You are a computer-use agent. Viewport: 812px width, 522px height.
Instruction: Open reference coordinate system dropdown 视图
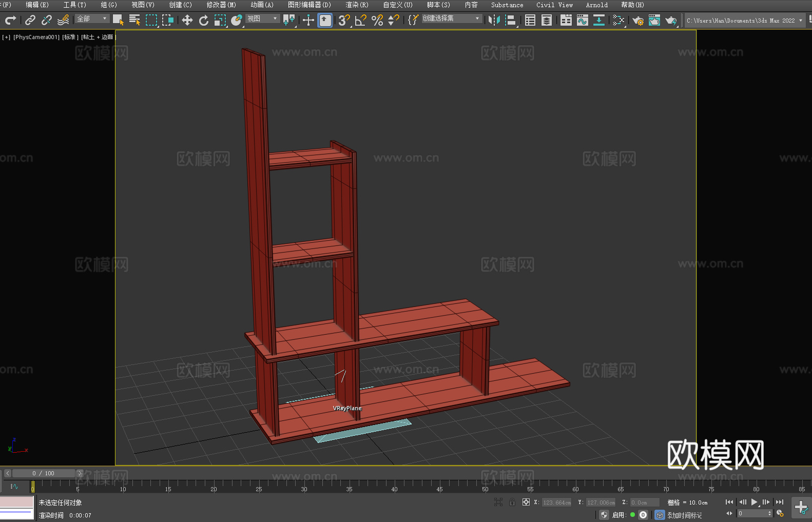262,18
